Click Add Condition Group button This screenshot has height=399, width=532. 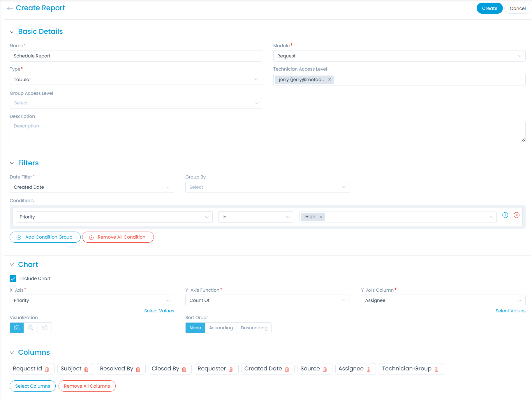pyautogui.click(x=45, y=237)
